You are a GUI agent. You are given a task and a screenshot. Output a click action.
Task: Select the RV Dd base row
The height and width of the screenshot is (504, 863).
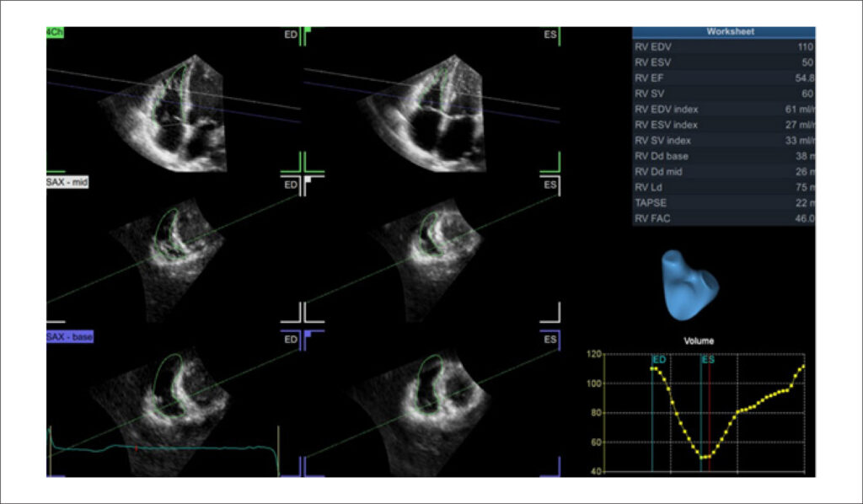(x=724, y=156)
